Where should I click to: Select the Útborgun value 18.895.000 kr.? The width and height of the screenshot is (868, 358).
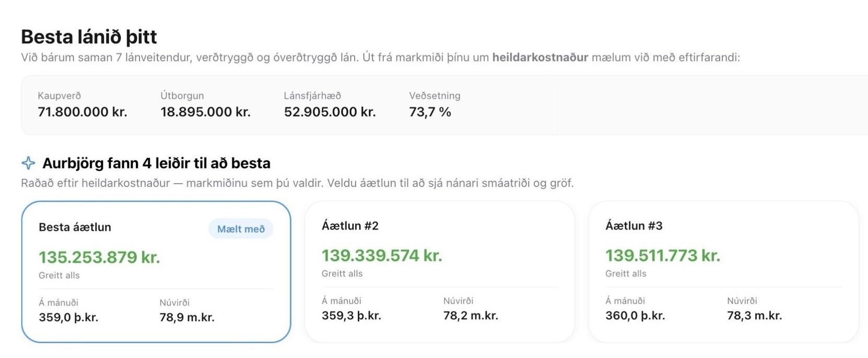pyautogui.click(x=205, y=112)
